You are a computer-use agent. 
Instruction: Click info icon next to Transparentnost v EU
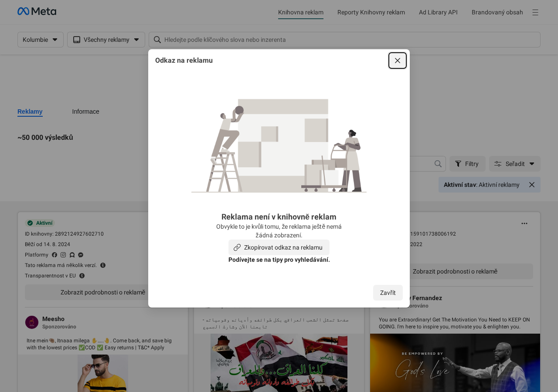click(x=82, y=276)
